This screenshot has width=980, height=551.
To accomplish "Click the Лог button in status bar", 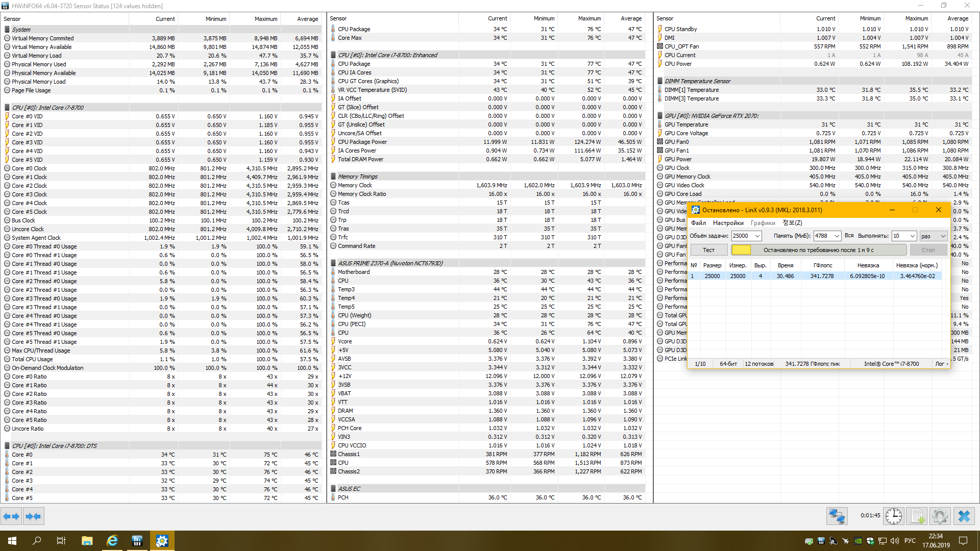I will coord(941,364).
